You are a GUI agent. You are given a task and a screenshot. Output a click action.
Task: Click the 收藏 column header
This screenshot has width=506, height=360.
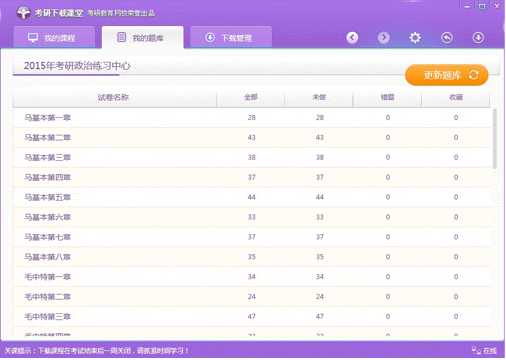(456, 97)
